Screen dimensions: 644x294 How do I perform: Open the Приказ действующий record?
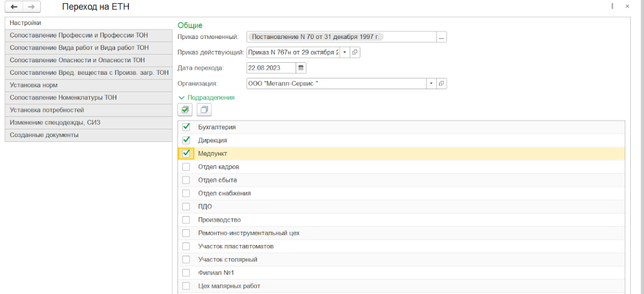click(355, 53)
